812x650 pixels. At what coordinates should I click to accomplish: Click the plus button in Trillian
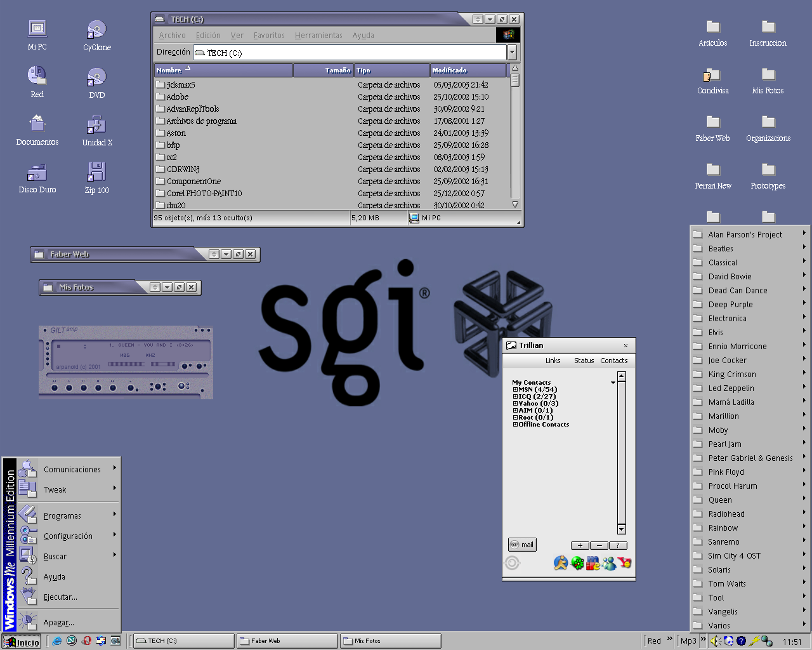(580, 545)
